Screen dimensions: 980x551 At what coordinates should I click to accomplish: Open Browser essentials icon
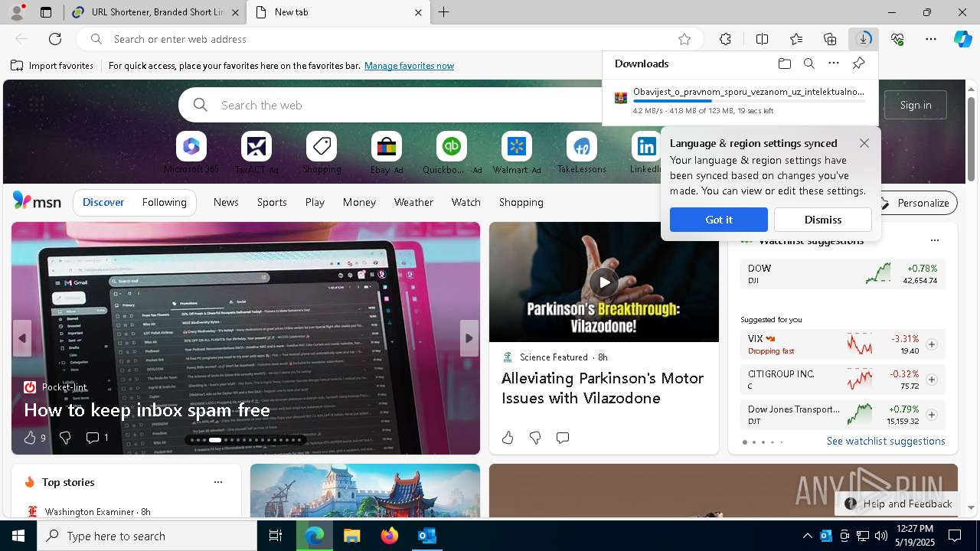(x=897, y=39)
